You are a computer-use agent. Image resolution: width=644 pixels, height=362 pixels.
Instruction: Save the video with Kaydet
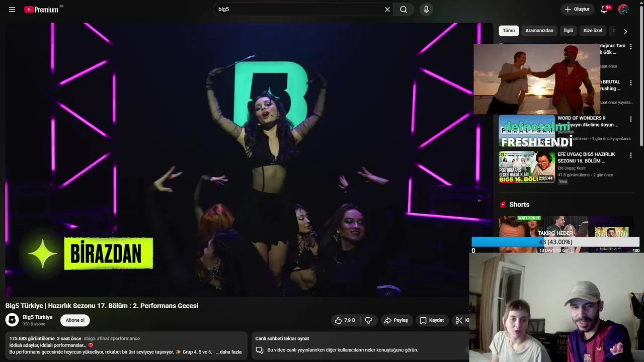(x=432, y=320)
